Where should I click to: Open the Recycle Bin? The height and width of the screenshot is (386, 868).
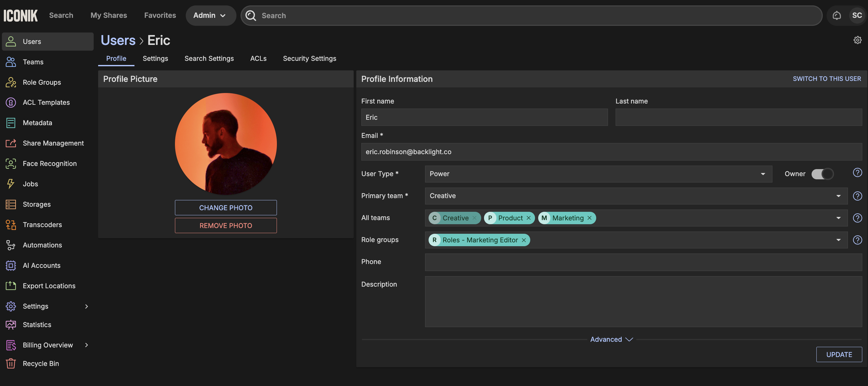(x=40, y=363)
